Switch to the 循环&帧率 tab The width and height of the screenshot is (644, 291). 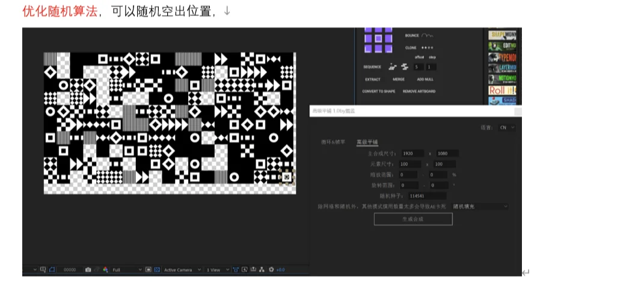pos(333,142)
